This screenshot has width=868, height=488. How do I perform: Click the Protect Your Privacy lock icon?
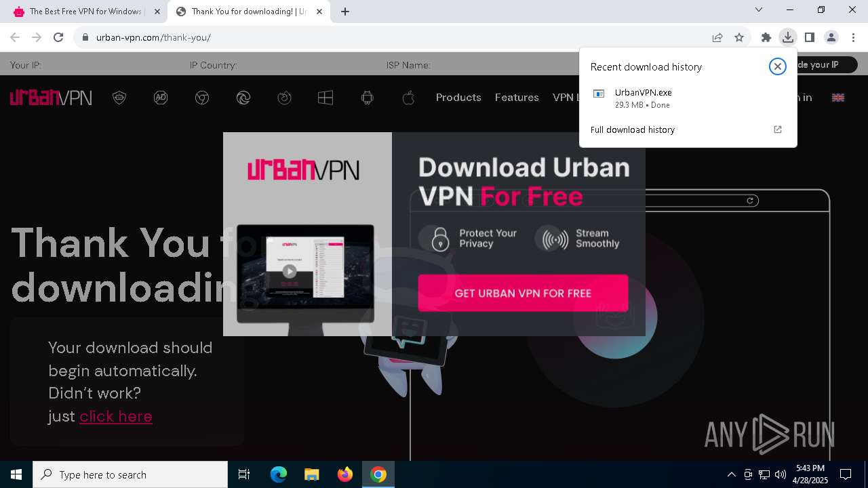coord(440,239)
